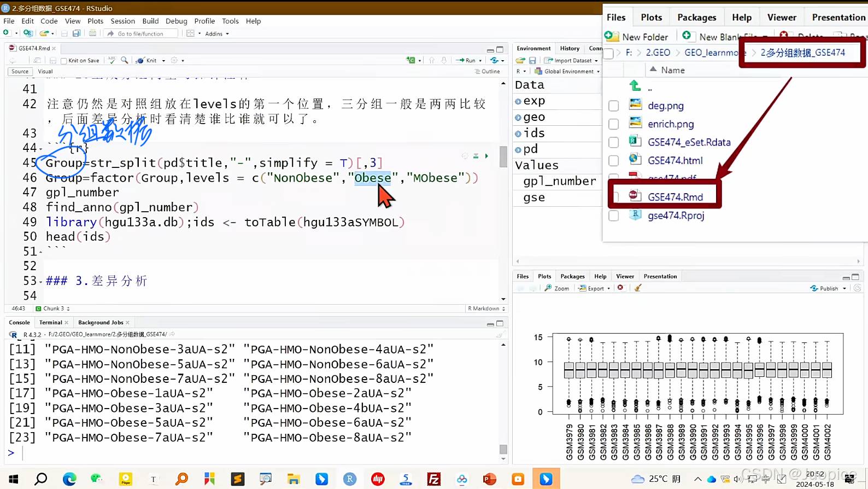Click the Print icon in main toolbar
The image size is (868, 489).
[92, 33]
